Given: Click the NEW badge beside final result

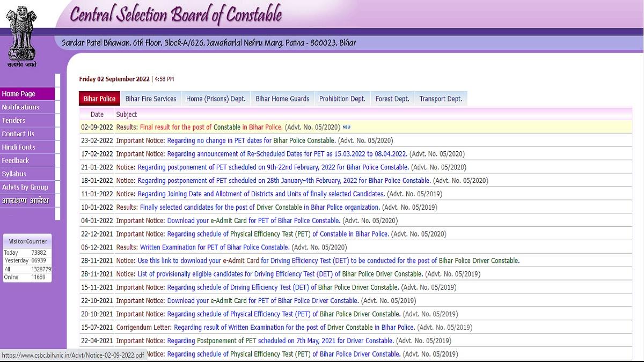Looking at the screenshot, I should tap(347, 127).
